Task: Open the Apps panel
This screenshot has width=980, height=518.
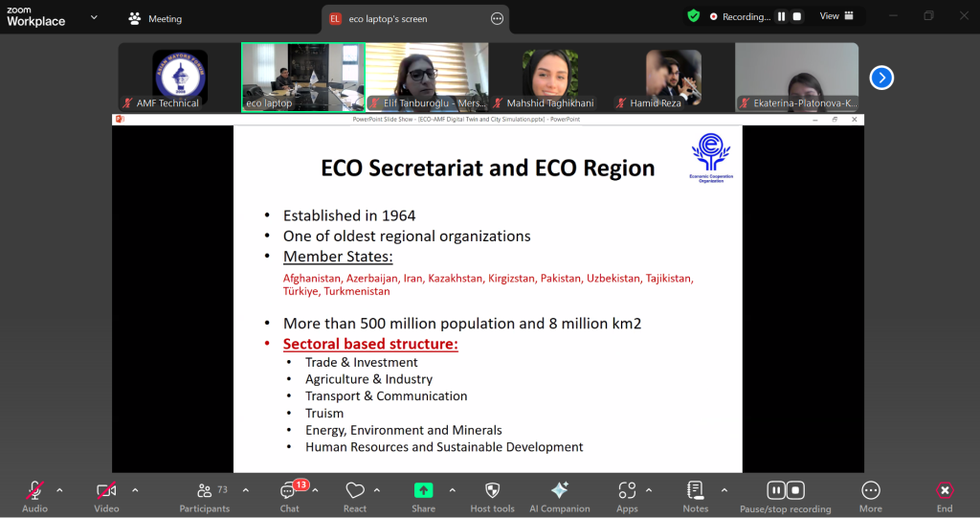Action: 627,494
